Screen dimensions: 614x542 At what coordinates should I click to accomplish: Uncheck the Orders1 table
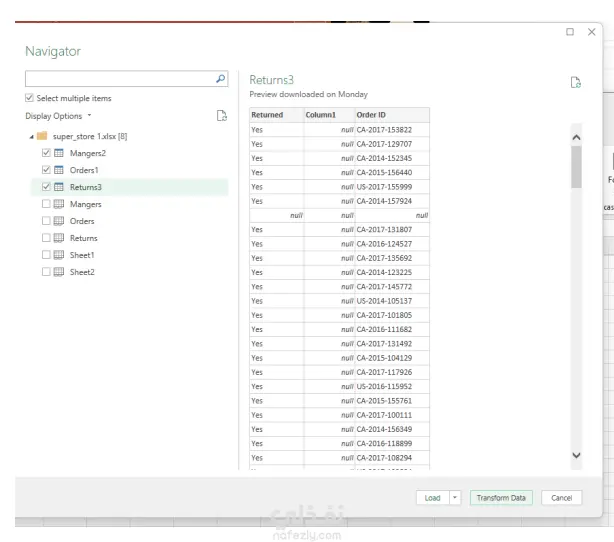pos(46,170)
